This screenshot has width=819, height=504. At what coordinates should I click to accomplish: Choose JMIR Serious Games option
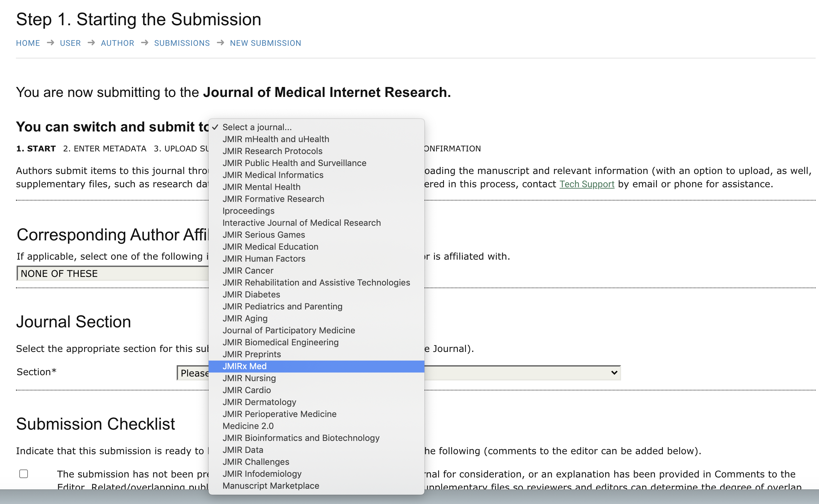point(263,235)
